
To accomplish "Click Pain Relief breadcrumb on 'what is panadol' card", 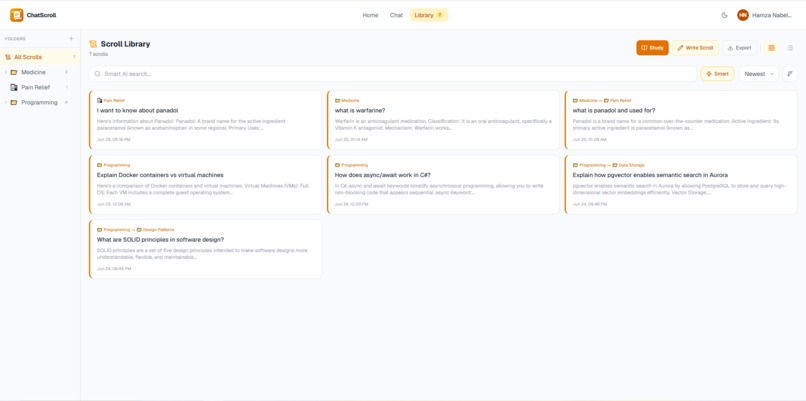I will click(617, 101).
